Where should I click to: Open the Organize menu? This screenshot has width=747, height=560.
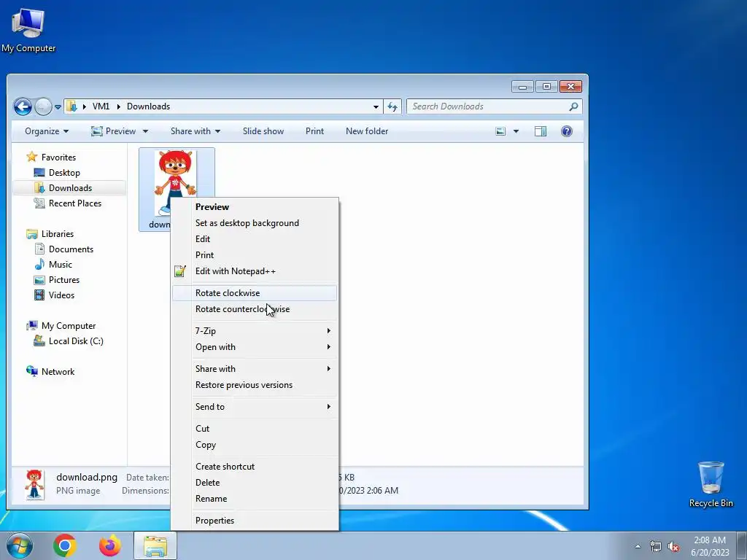47,131
